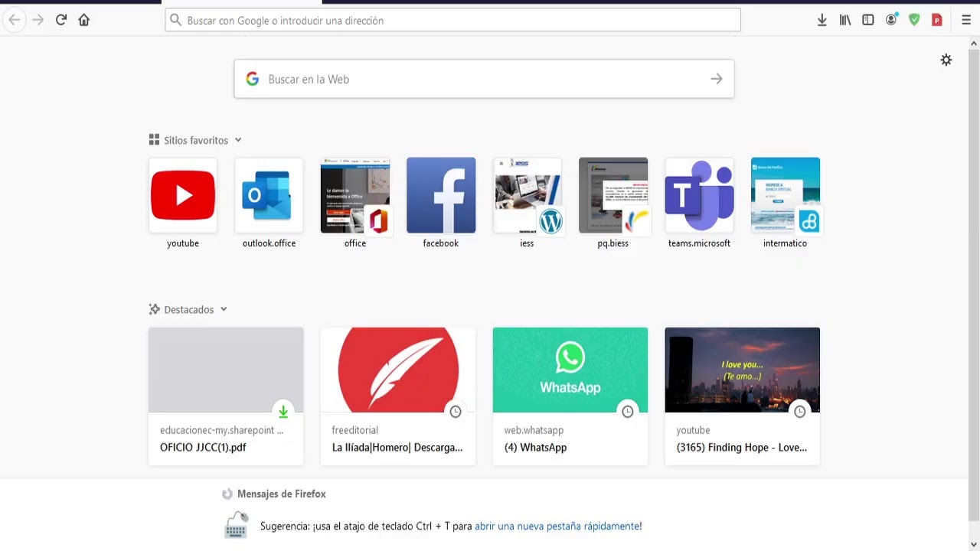Click the Sitios favoritos grid icon
Image resolution: width=980 pixels, height=551 pixels.
(x=154, y=140)
